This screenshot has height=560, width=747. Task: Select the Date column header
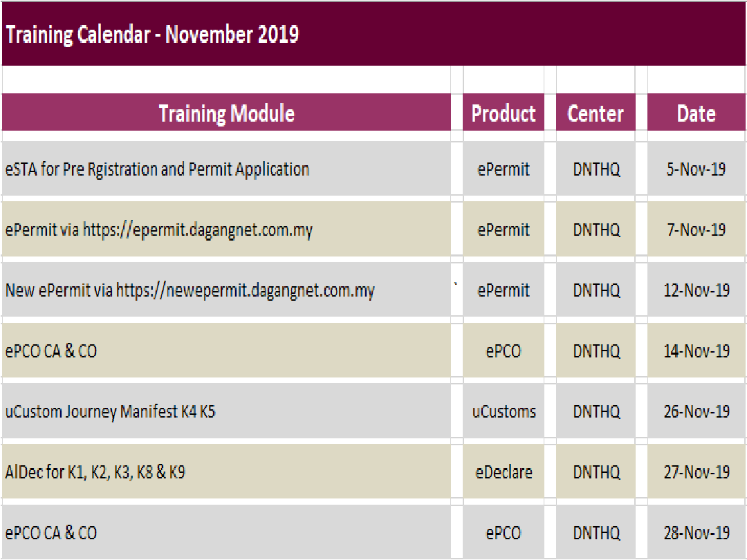(x=696, y=113)
